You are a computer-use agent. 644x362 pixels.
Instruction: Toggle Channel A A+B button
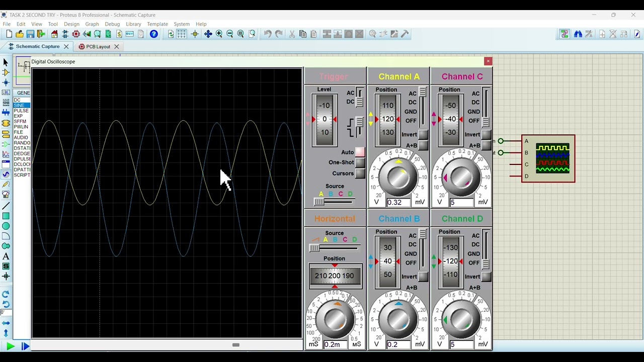(423, 146)
